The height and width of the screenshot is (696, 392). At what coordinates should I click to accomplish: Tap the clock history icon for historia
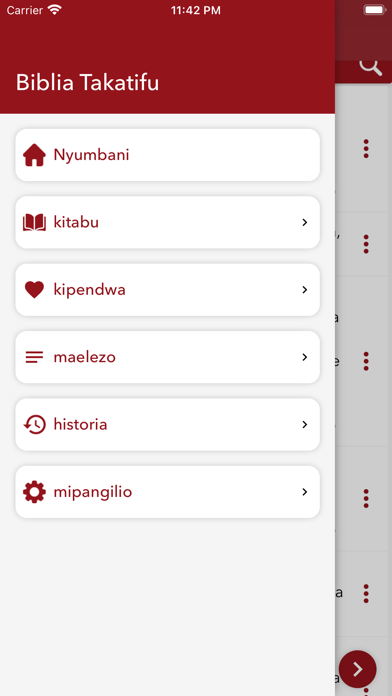(34, 424)
